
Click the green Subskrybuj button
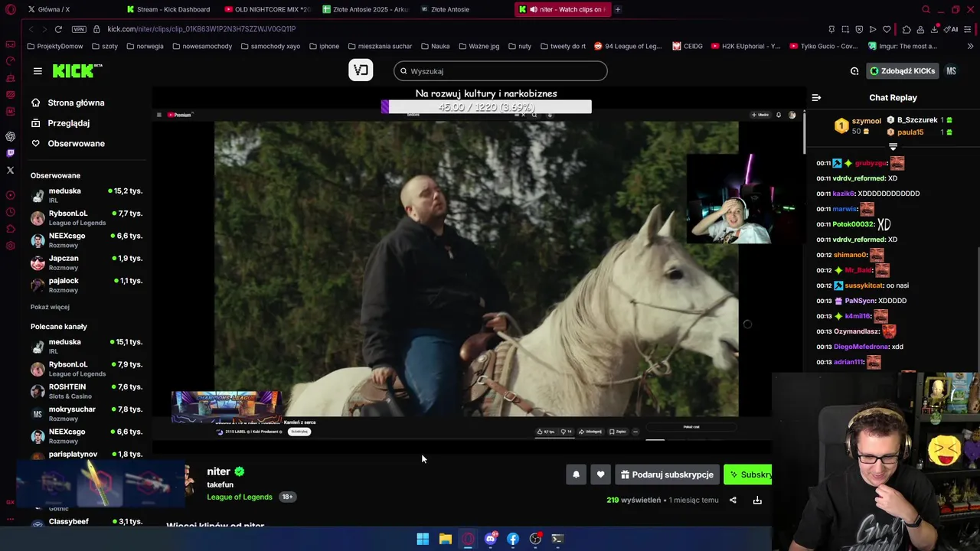click(748, 474)
